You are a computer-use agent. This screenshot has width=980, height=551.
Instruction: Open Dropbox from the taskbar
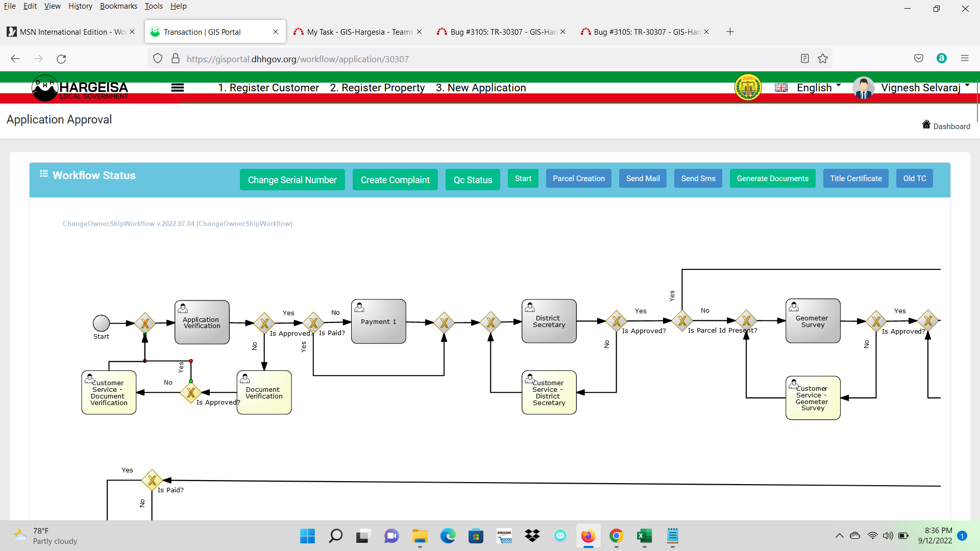click(532, 536)
